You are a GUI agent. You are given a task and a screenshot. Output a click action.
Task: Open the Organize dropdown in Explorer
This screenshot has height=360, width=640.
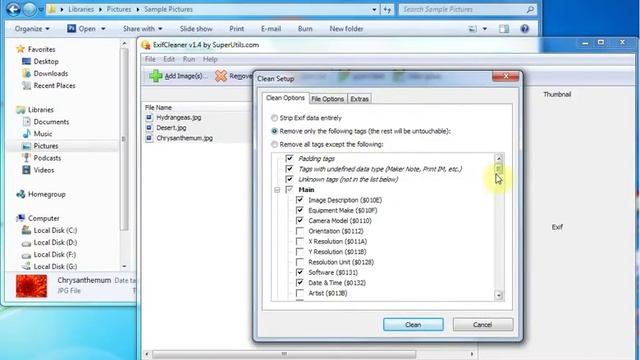(32, 29)
